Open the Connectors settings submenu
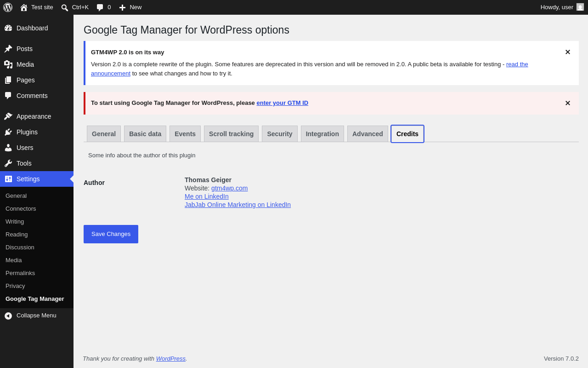Screen dimensions: 588x368 coord(21,208)
